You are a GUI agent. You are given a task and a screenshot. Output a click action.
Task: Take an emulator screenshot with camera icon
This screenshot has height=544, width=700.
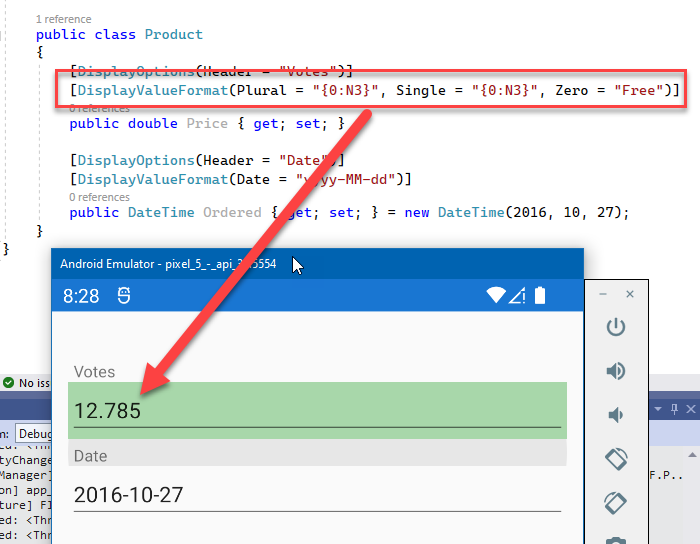(x=616, y=540)
